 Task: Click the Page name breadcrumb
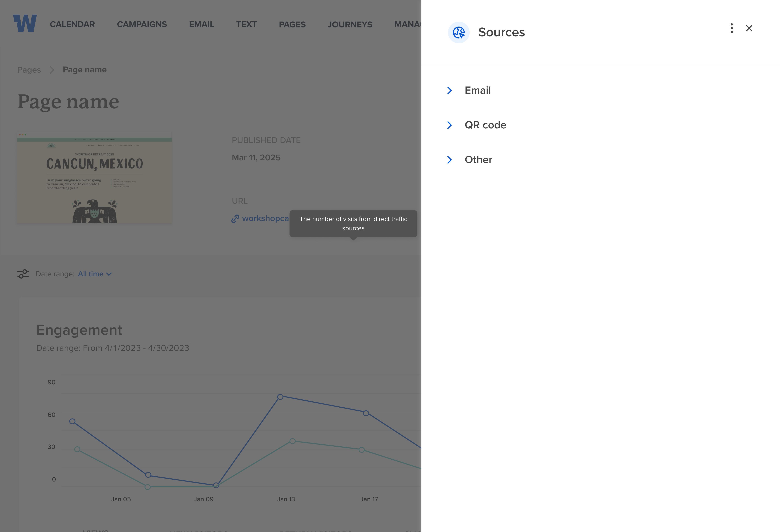click(84, 70)
